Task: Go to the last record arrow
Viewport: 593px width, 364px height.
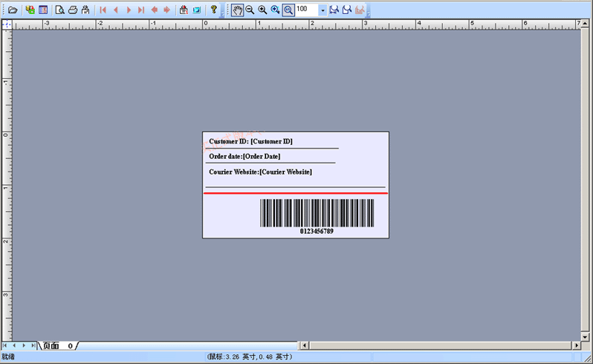Action: coord(141,10)
